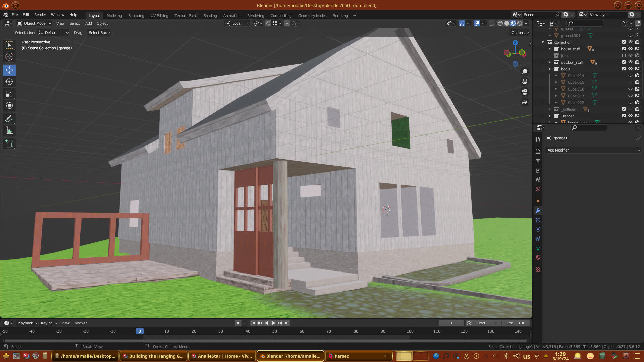Play the animation in timeline
The height and width of the screenshot is (362, 644).
(x=273, y=323)
